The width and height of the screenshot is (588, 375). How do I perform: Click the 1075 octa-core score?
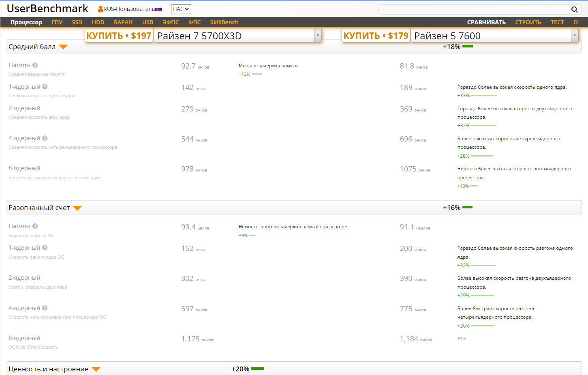[x=408, y=169]
